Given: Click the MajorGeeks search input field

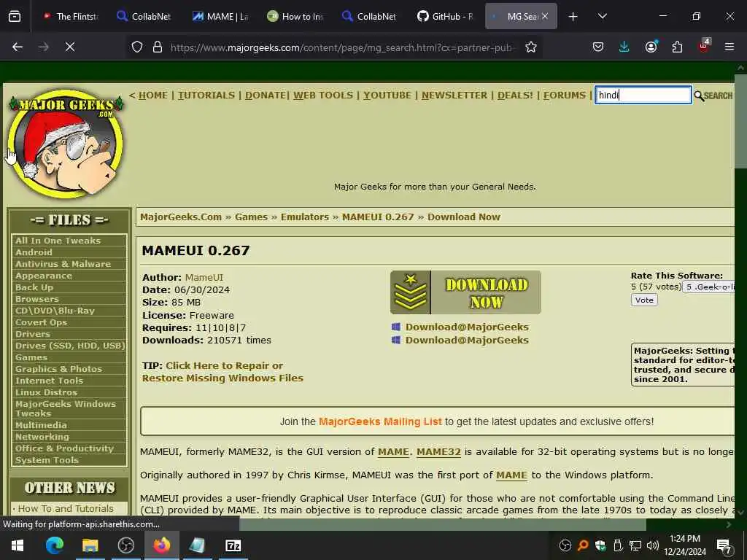Looking at the screenshot, I should click(x=643, y=95).
